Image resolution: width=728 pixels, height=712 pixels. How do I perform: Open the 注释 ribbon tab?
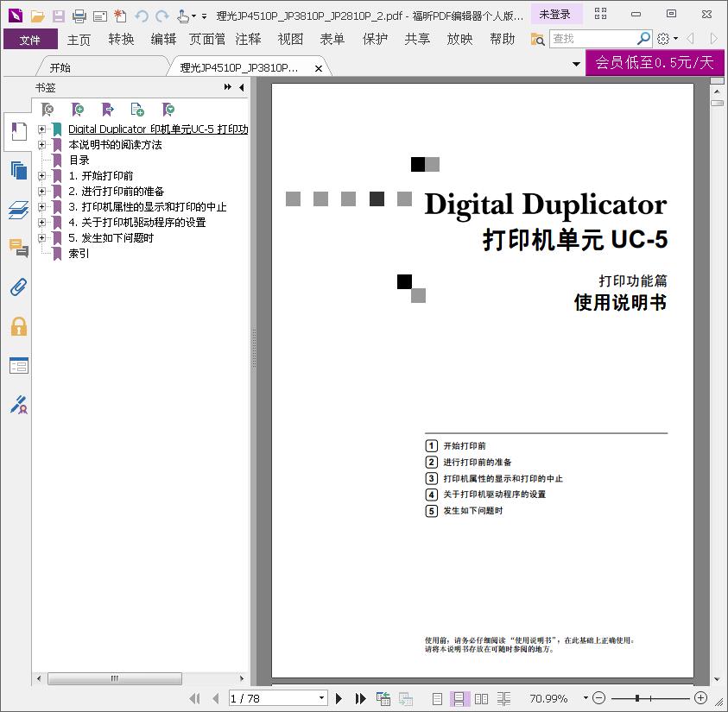tap(249, 39)
